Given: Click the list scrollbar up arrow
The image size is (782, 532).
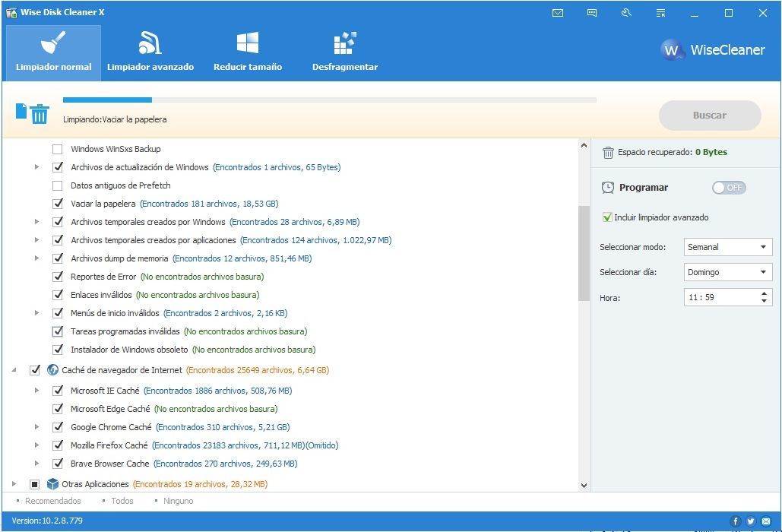Looking at the screenshot, I should (x=584, y=146).
